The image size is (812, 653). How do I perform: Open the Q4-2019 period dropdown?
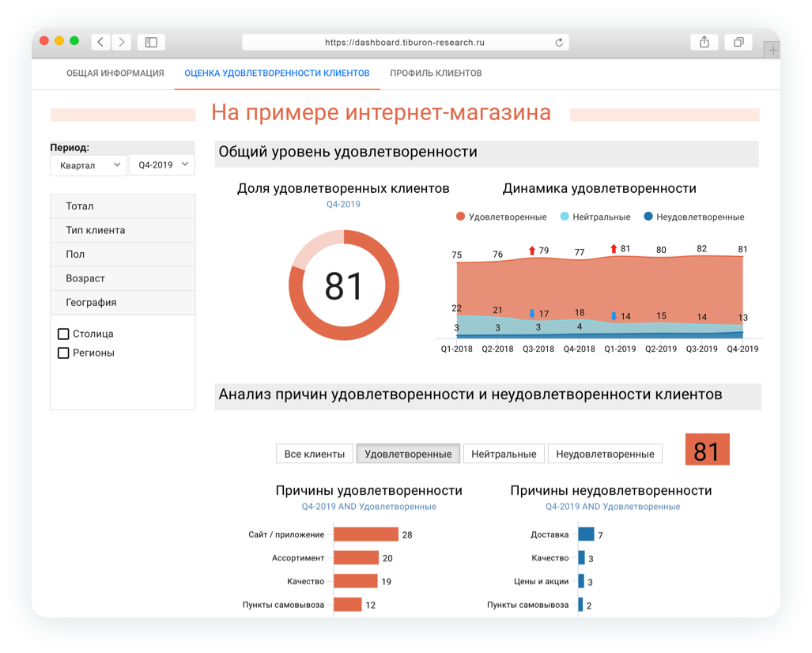tap(162, 164)
